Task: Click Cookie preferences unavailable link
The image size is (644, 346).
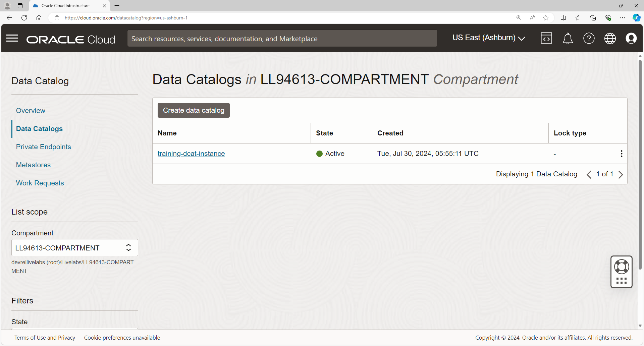Action: point(122,338)
